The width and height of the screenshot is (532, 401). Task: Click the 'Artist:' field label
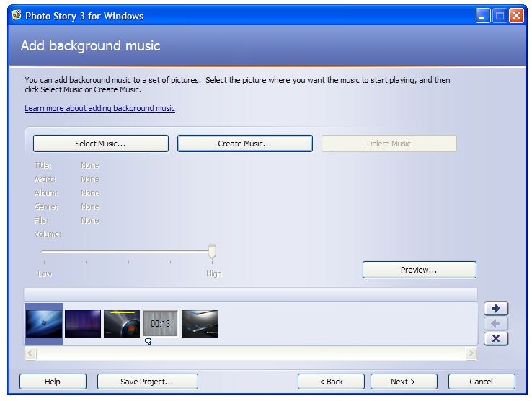pos(45,180)
